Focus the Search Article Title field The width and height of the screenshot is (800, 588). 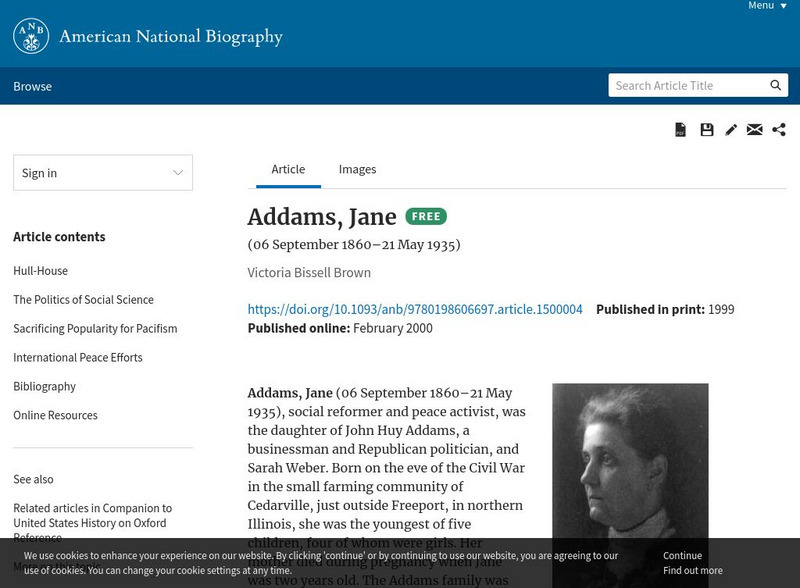pos(688,86)
